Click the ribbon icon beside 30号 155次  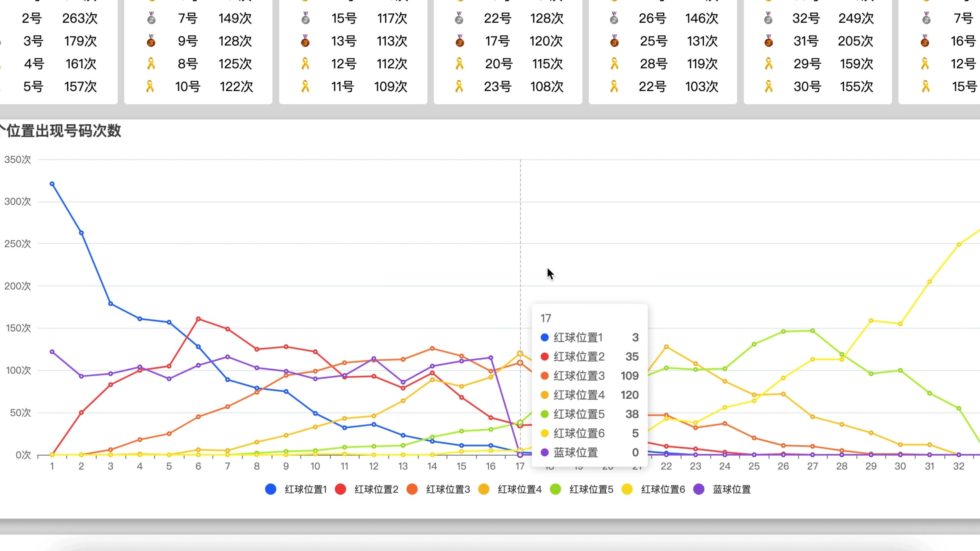[769, 87]
